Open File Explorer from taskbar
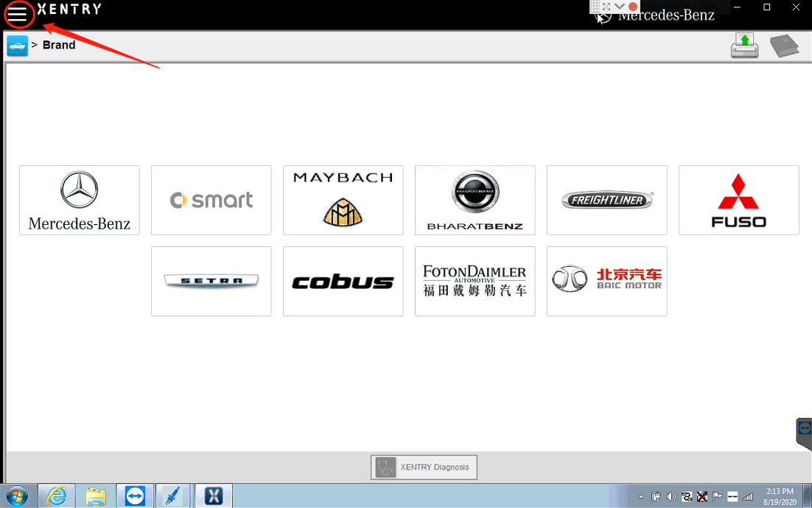Screen dimensions: 812x508 (96, 496)
